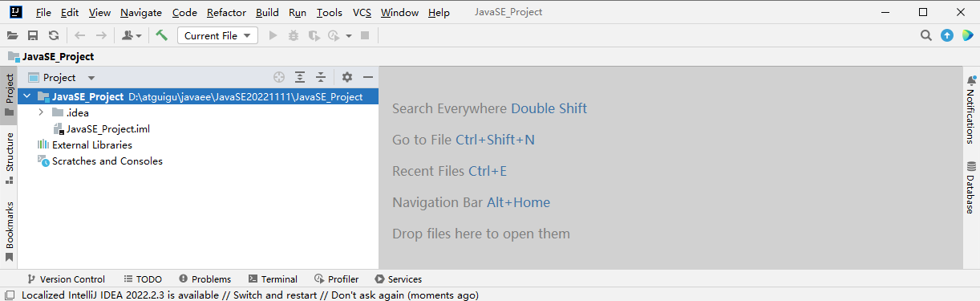
Task: Click the Expand All icon in Project panel
Action: [x=300, y=77]
